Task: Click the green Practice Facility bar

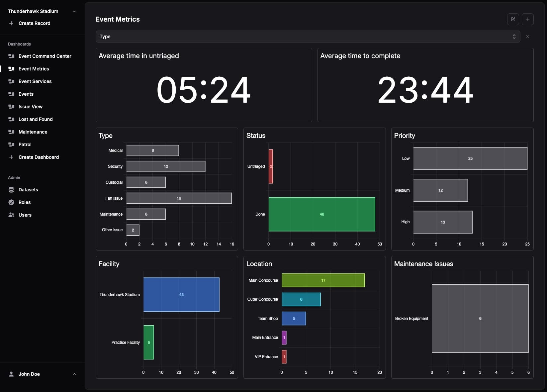Action: tap(149, 343)
